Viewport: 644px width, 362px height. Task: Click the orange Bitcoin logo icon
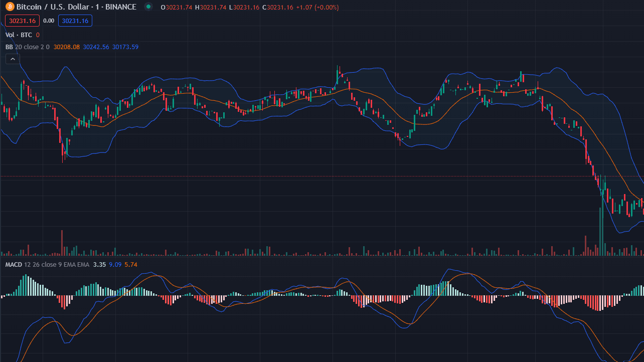[10, 7]
